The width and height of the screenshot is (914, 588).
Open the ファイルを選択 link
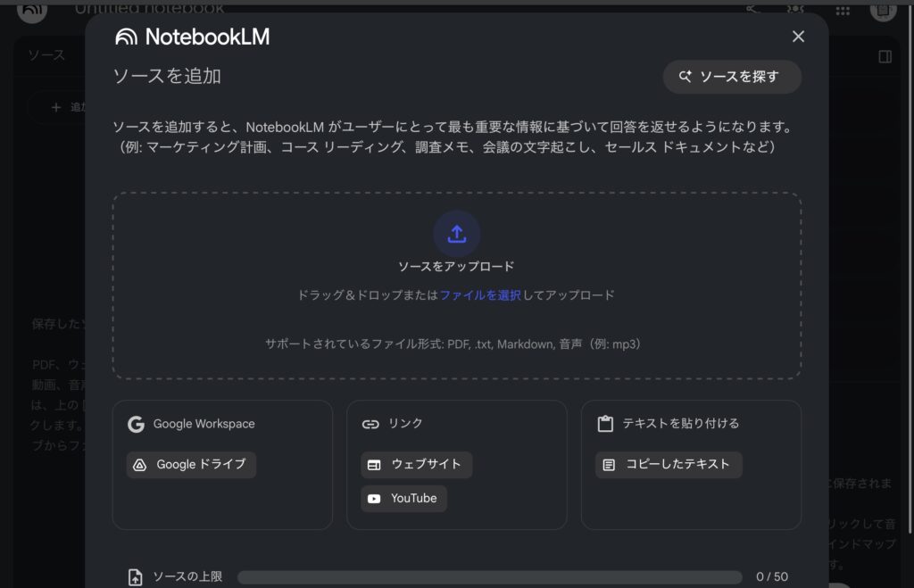(480, 295)
